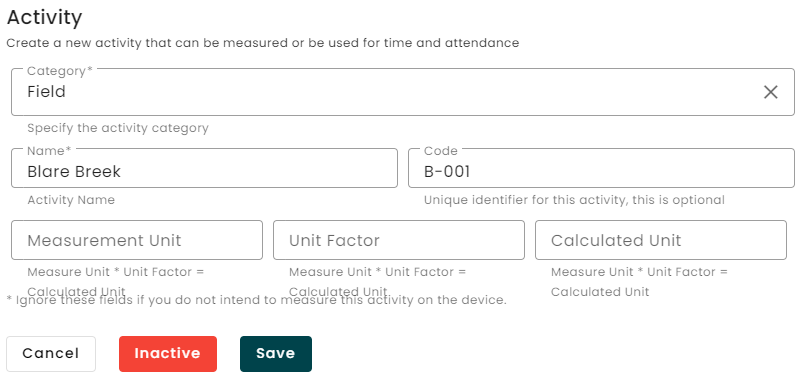Click the formula hint below Unit Factor
Image resolution: width=797 pixels, height=374 pixels.
pyautogui.click(x=377, y=282)
